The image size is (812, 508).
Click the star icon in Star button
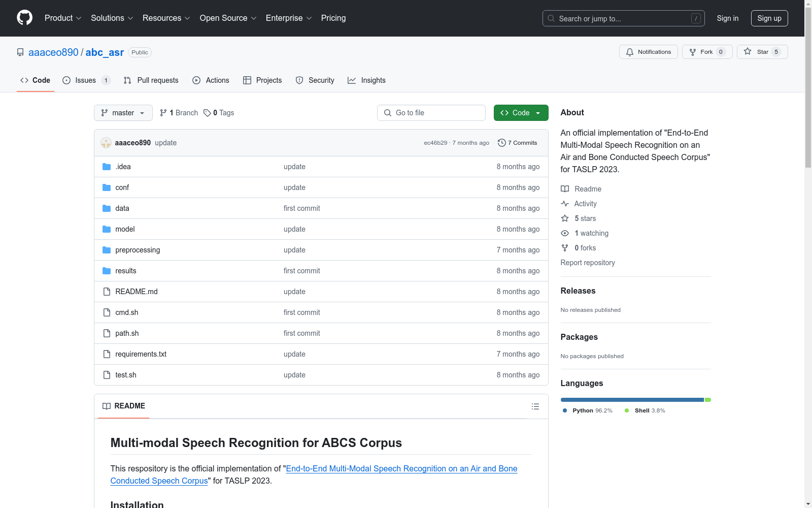tap(748, 51)
